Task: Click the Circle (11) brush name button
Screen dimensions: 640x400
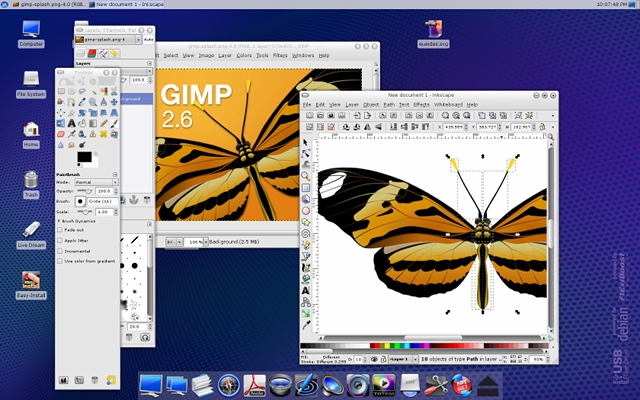Action: 102,201
